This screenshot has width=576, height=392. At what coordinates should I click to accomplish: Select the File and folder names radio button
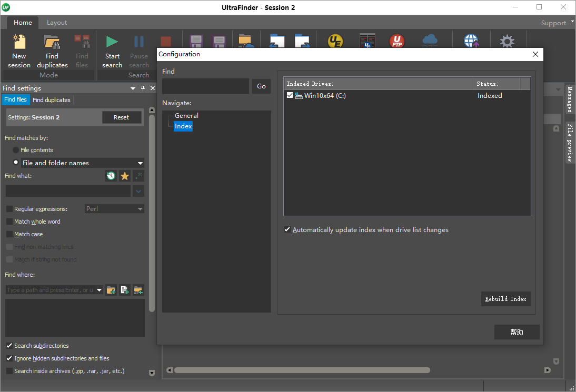coord(16,162)
